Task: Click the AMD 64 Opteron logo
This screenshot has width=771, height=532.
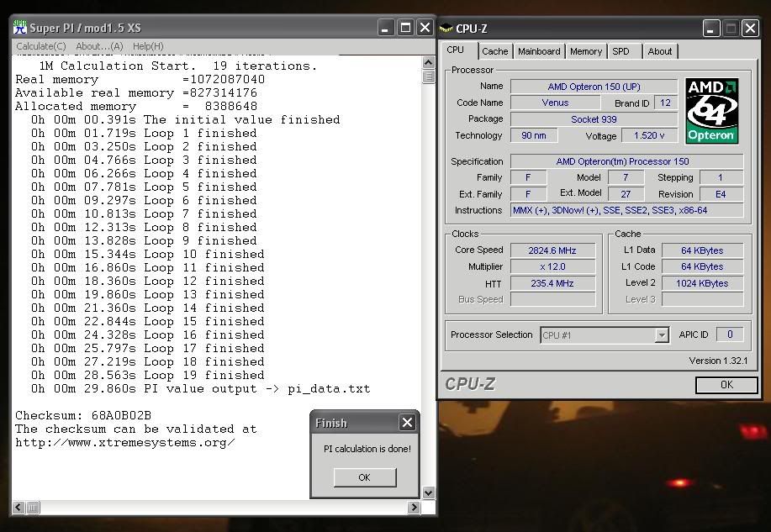Action: [712, 111]
